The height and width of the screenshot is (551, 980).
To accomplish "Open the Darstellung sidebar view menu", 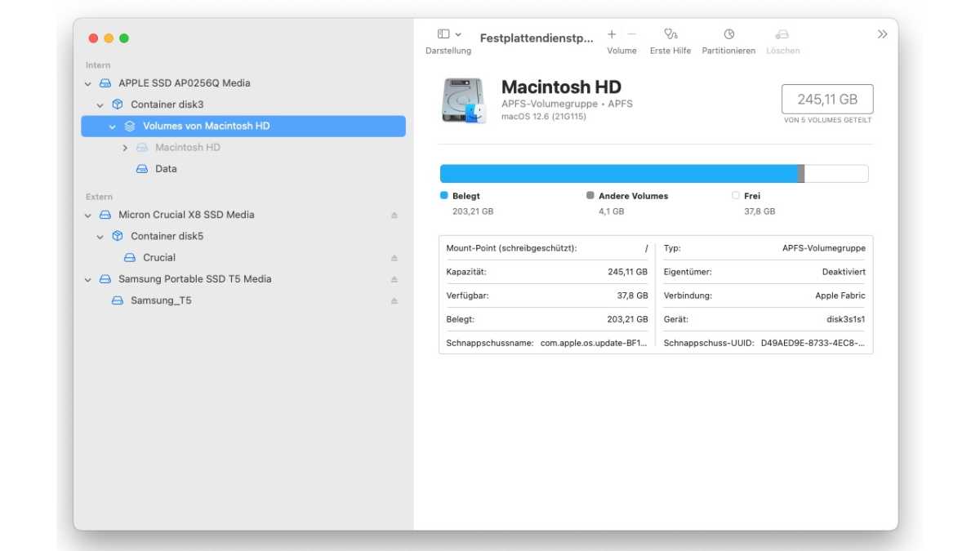I will 448,34.
